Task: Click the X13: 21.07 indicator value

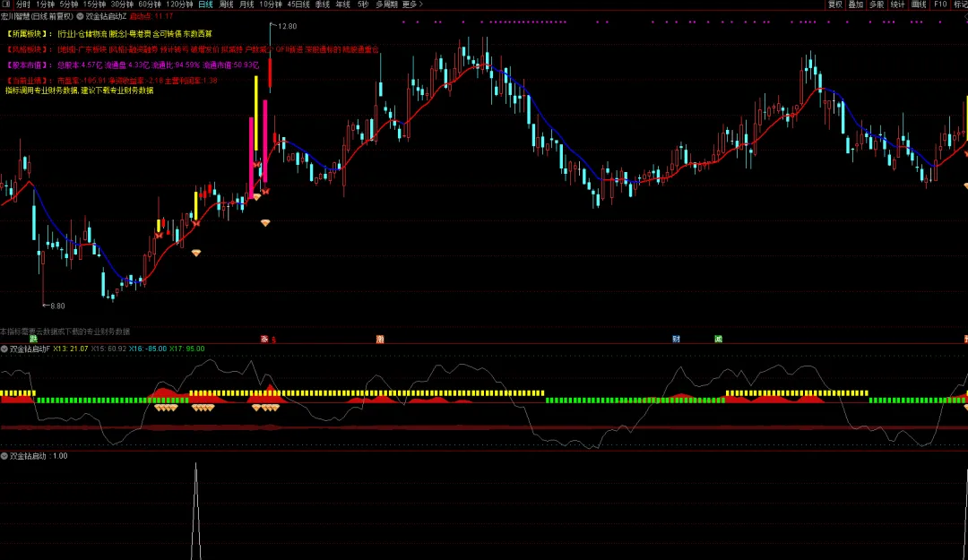Action: pyautogui.click(x=71, y=349)
